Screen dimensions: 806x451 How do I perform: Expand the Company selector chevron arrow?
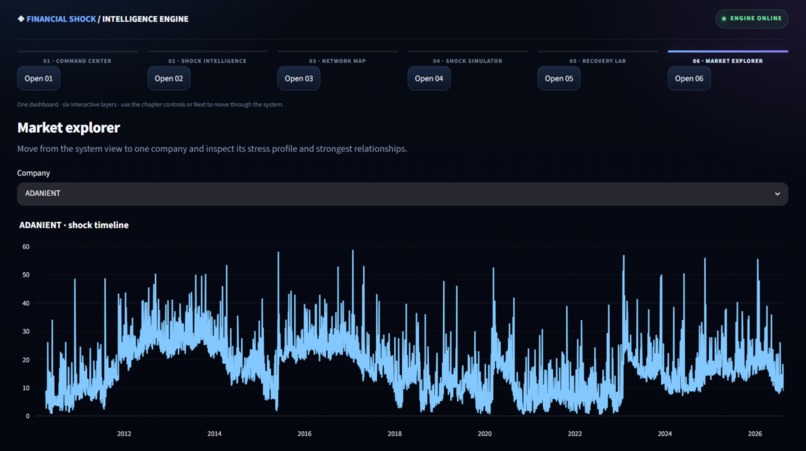[777, 194]
